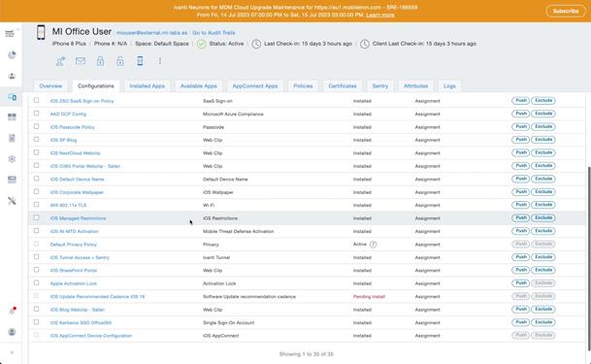Push the iOS Managed Restrictions configuration
591x364 pixels.
point(521,217)
